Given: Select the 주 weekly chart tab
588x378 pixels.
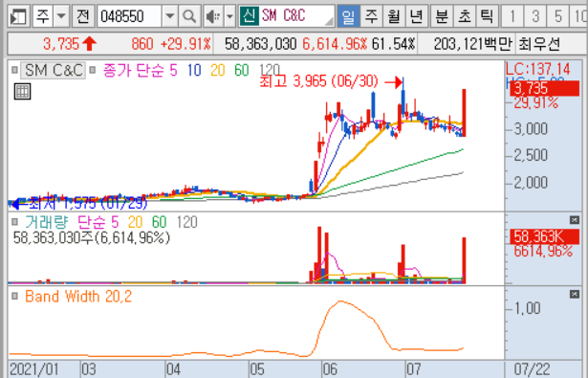Looking at the screenshot, I should tap(371, 16).
